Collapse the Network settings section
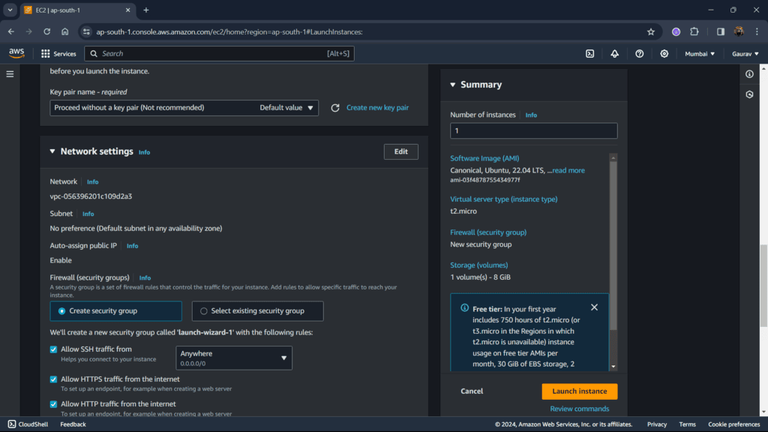This screenshot has width=768, height=432. tap(52, 151)
